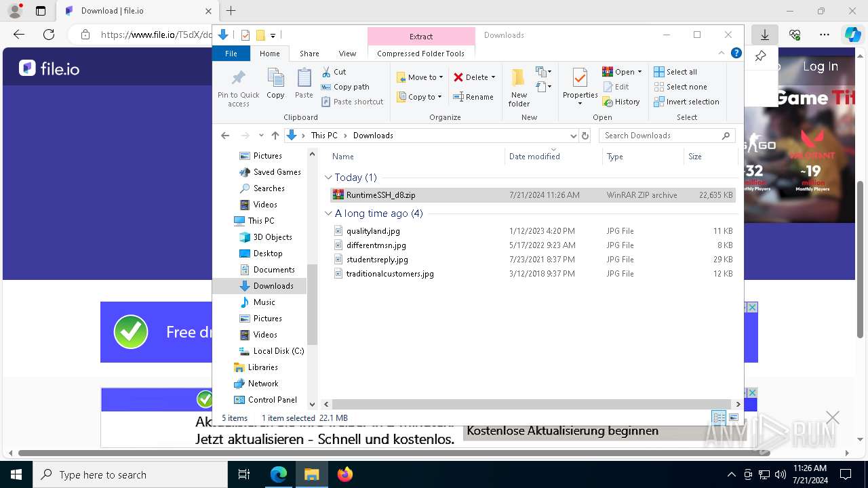Click navigation pane vertical scrollbar
This screenshot has height=488, width=868.
click(312, 304)
